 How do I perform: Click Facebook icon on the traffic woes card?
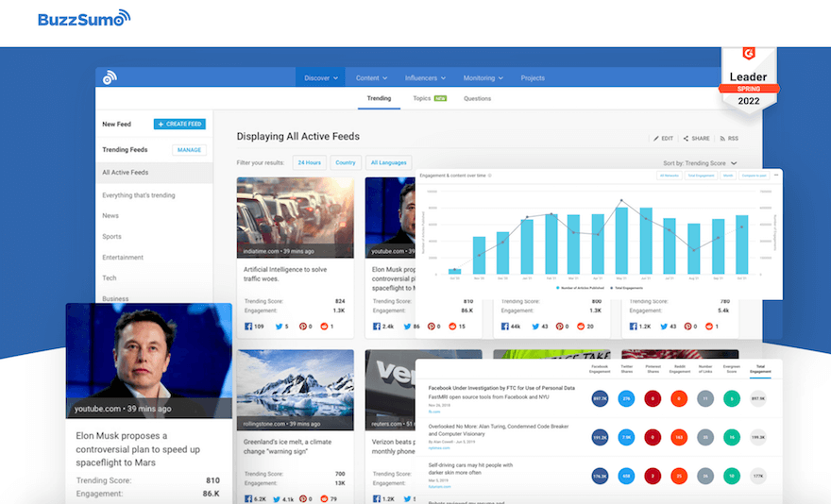(x=248, y=327)
